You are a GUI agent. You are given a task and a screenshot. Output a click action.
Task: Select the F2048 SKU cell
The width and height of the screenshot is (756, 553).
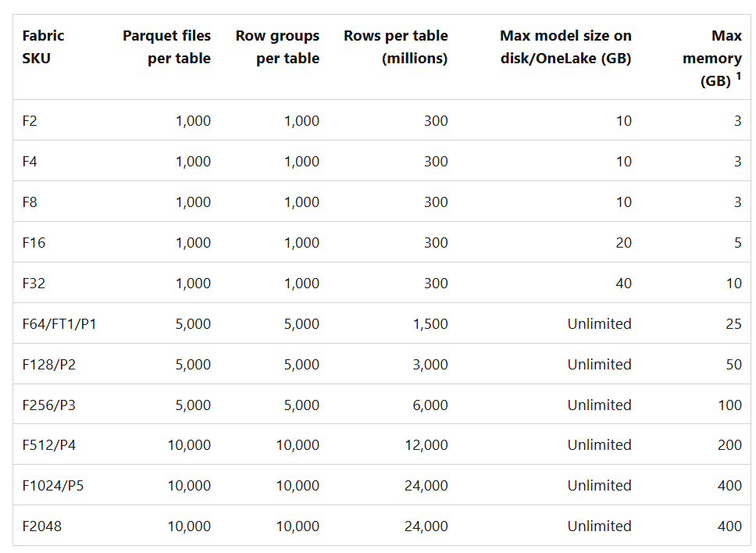click(x=41, y=526)
